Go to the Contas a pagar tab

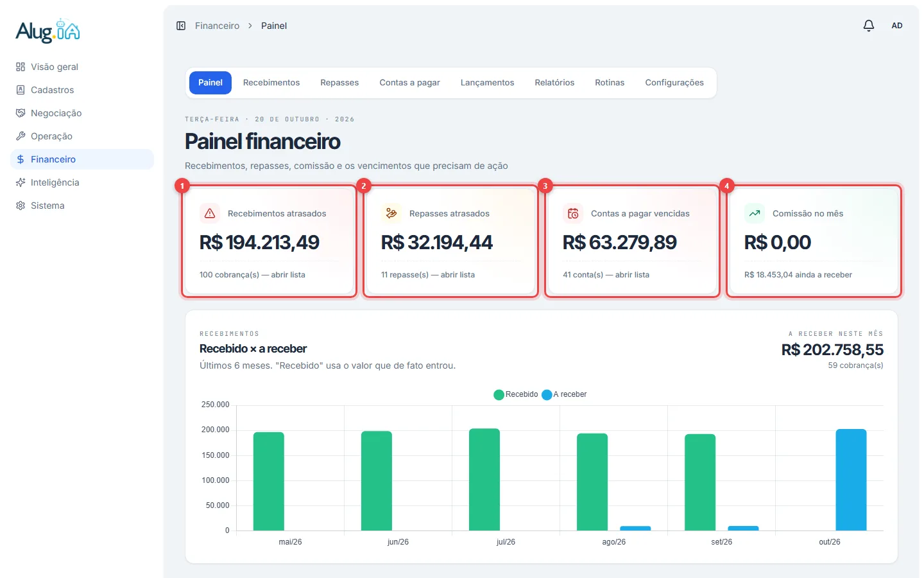tap(409, 83)
